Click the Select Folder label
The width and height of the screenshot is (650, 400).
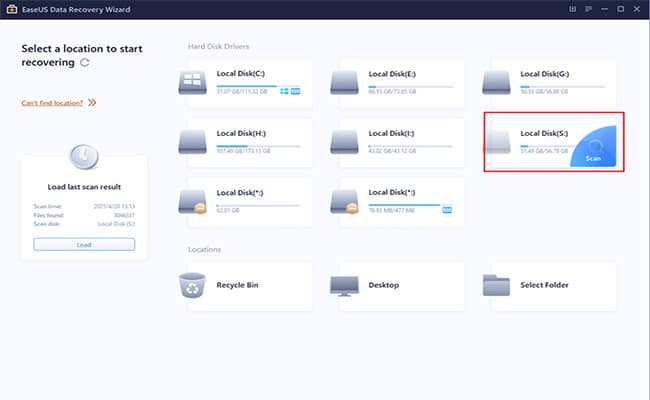click(x=544, y=285)
